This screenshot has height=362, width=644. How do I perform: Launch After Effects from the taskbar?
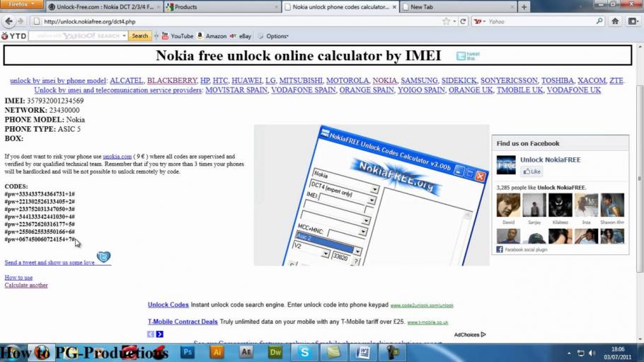point(246,352)
